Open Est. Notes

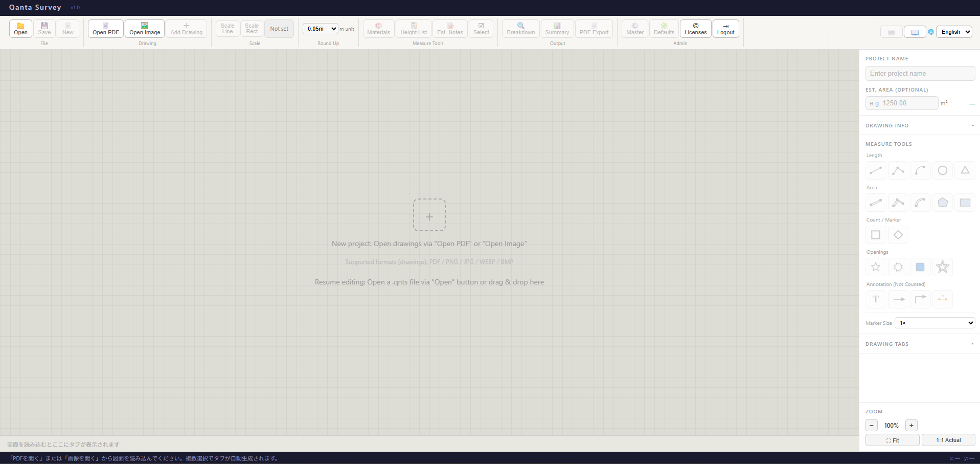click(x=450, y=29)
